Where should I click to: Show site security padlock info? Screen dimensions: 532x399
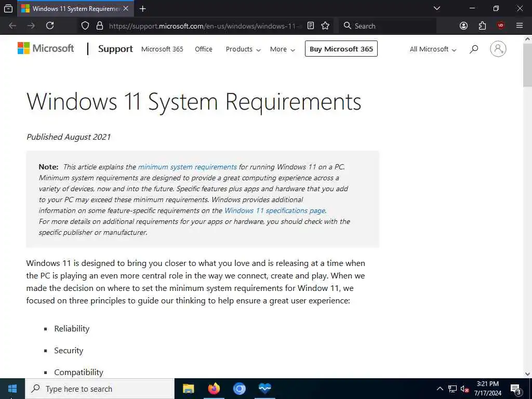(x=100, y=26)
